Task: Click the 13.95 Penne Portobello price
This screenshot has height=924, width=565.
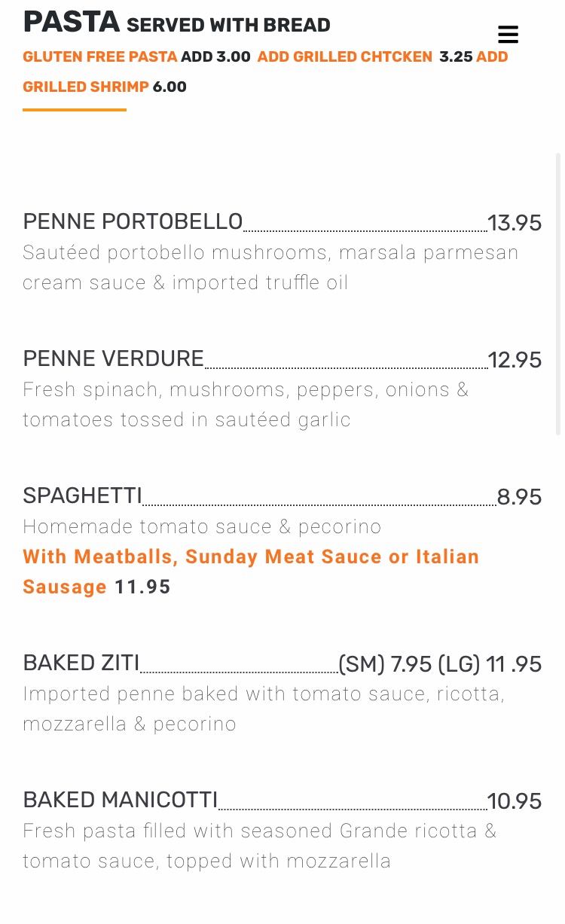Action: [x=515, y=223]
